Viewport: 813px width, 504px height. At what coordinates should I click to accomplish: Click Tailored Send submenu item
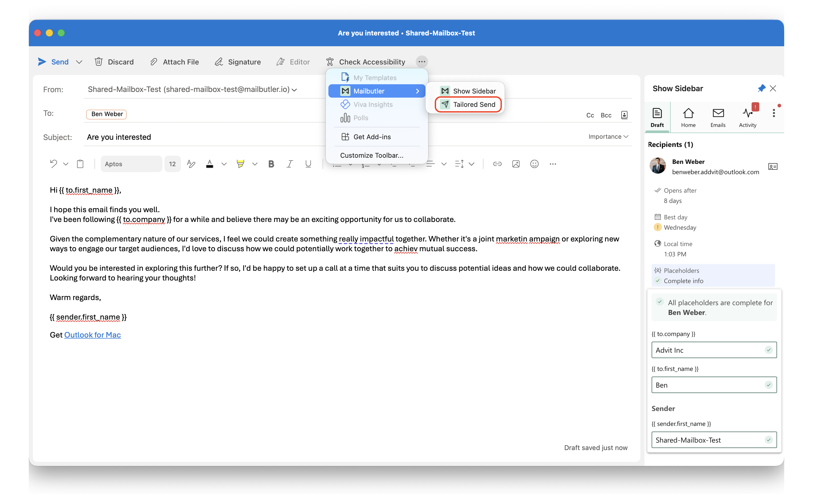pyautogui.click(x=468, y=104)
